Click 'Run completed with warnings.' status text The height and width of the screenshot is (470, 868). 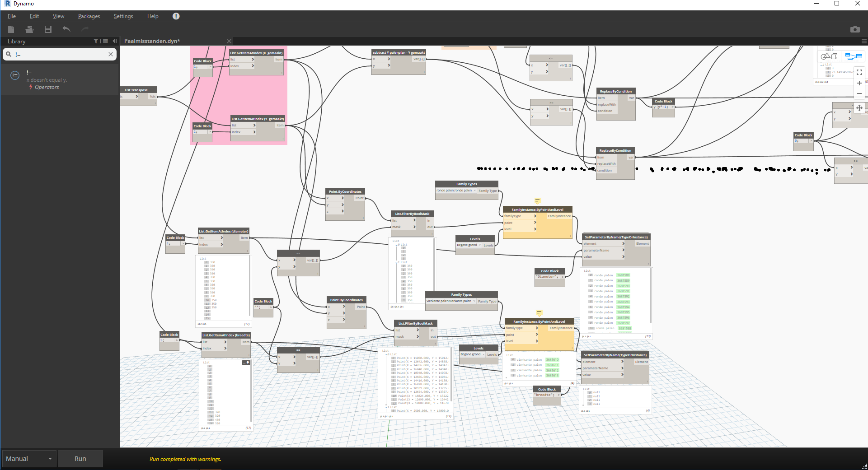point(185,459)
